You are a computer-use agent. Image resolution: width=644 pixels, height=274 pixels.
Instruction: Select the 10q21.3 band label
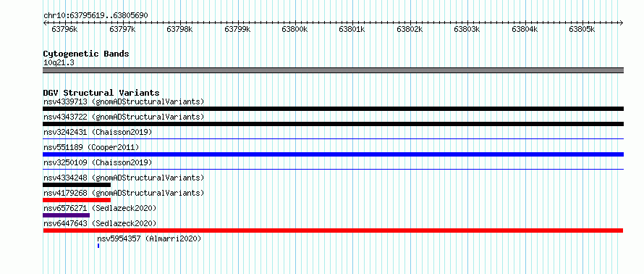click(x=59, y=63)
